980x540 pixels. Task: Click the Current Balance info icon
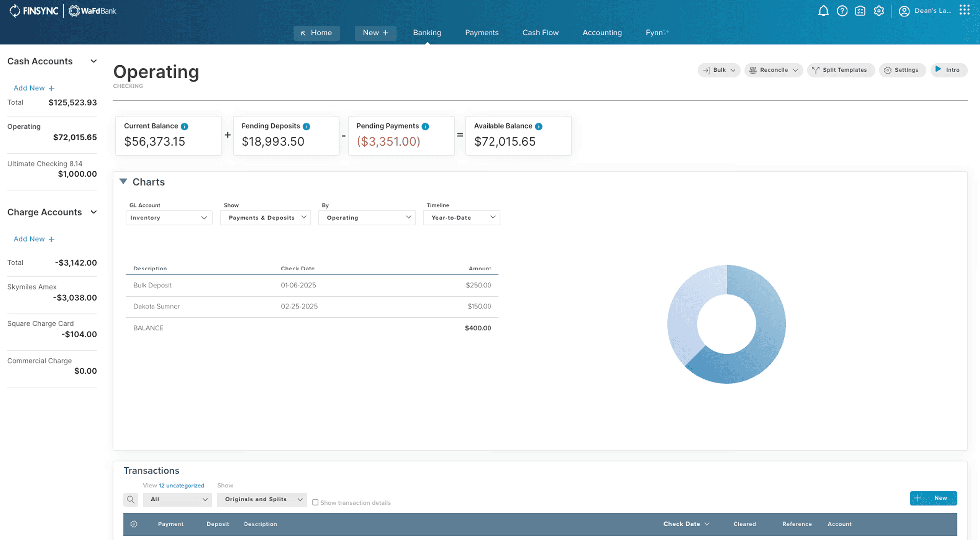coord(185,126)
